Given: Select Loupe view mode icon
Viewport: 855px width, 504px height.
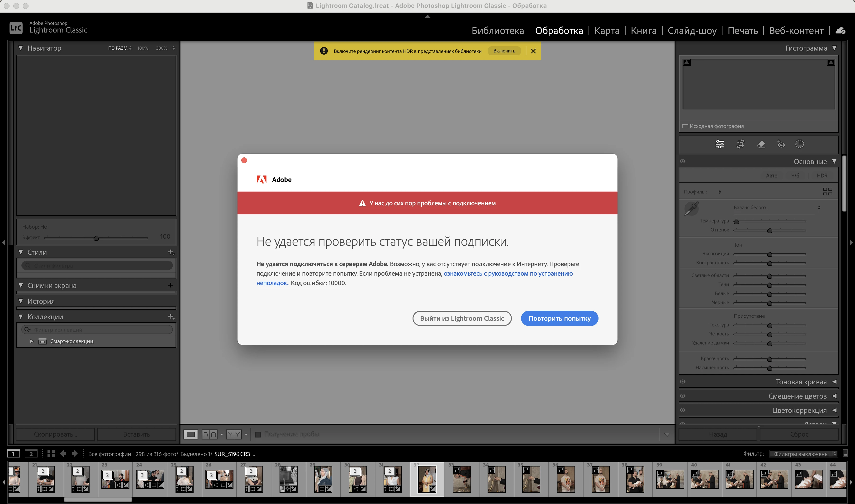Looking at the screenshot, I should (x=190, y=434).
